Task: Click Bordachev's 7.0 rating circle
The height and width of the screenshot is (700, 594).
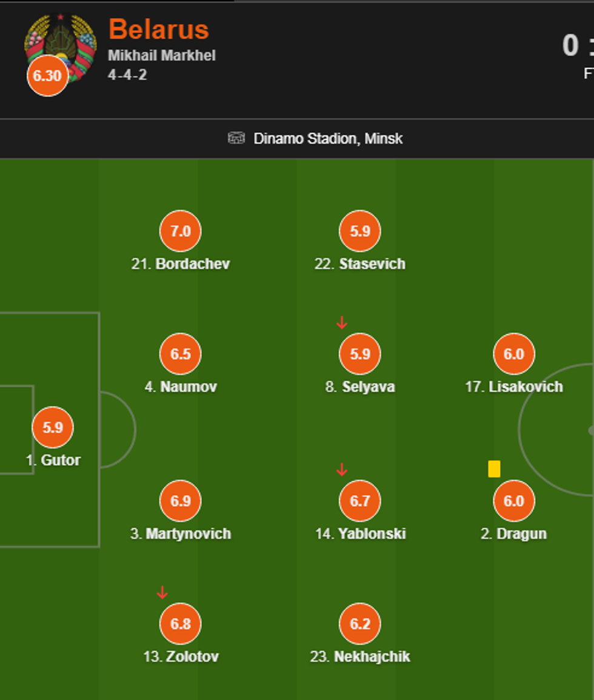Action: [181, 231]
